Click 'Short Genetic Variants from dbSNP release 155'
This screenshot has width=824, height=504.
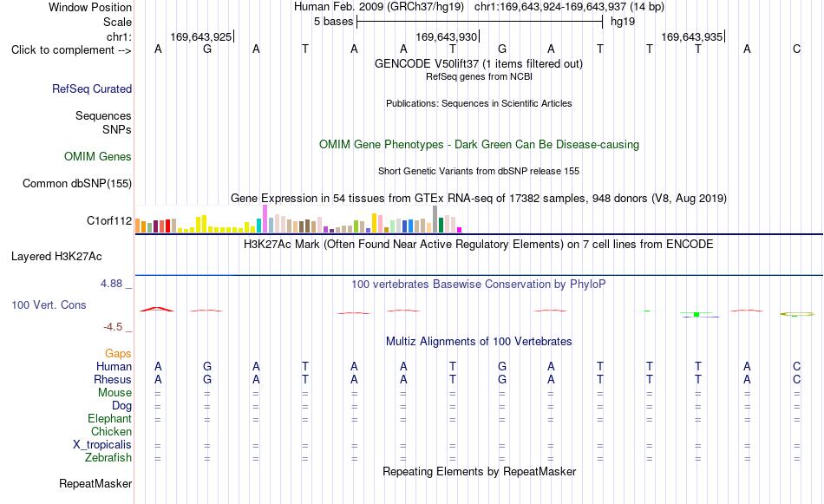coord(479,172)
